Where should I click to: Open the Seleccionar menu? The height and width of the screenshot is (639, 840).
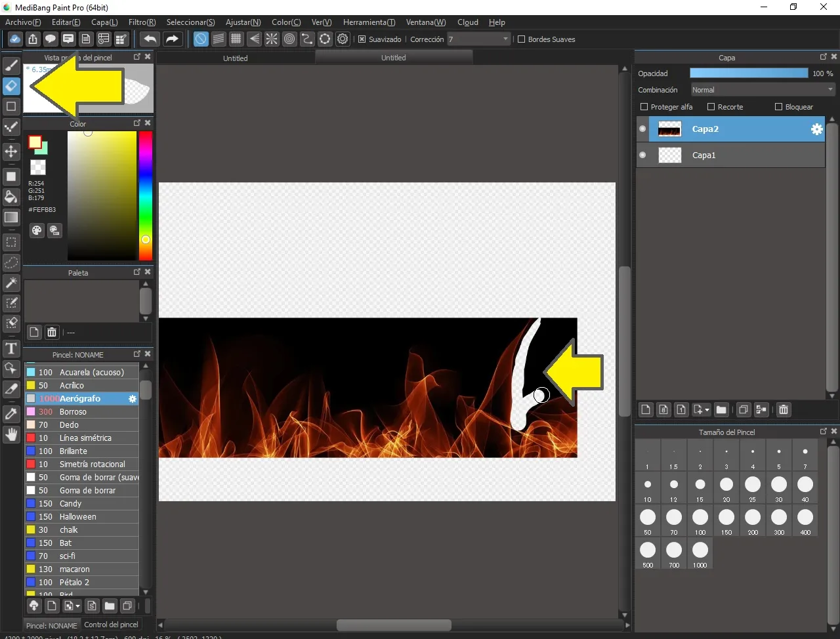pos(191,22)
